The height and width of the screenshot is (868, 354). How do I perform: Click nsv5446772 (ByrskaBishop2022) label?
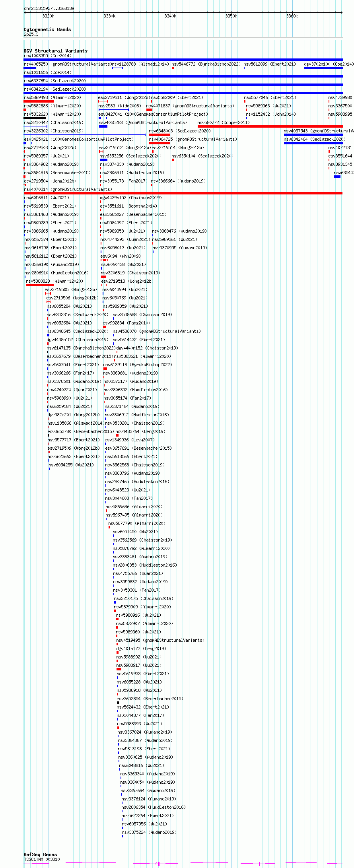206,64
